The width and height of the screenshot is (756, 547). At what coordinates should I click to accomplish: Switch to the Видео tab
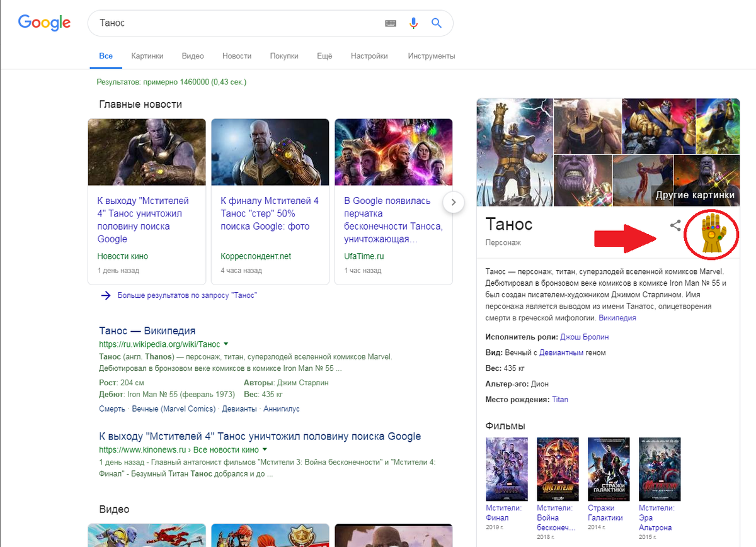pyautogui.click(x=193, y=56)
